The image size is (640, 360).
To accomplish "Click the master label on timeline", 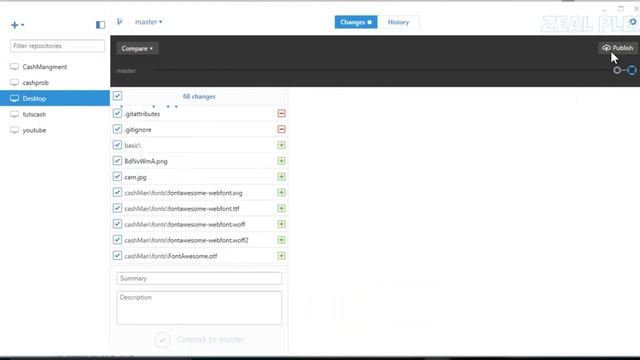I will (126, 71).
